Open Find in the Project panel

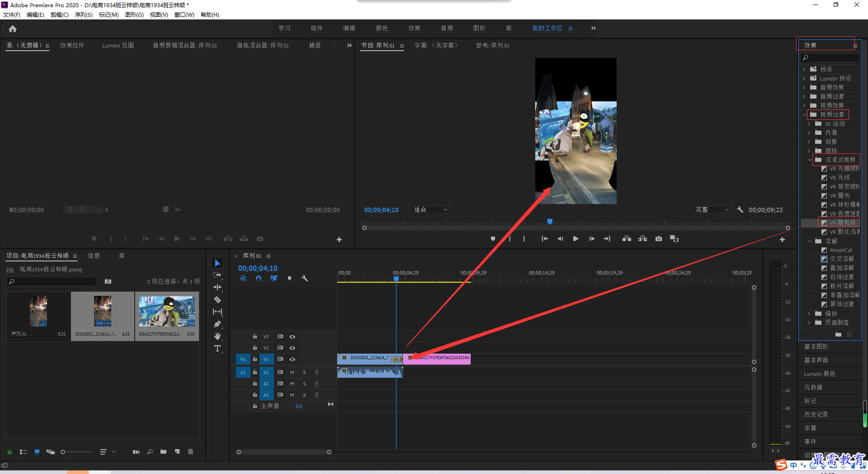click(150, 452)
